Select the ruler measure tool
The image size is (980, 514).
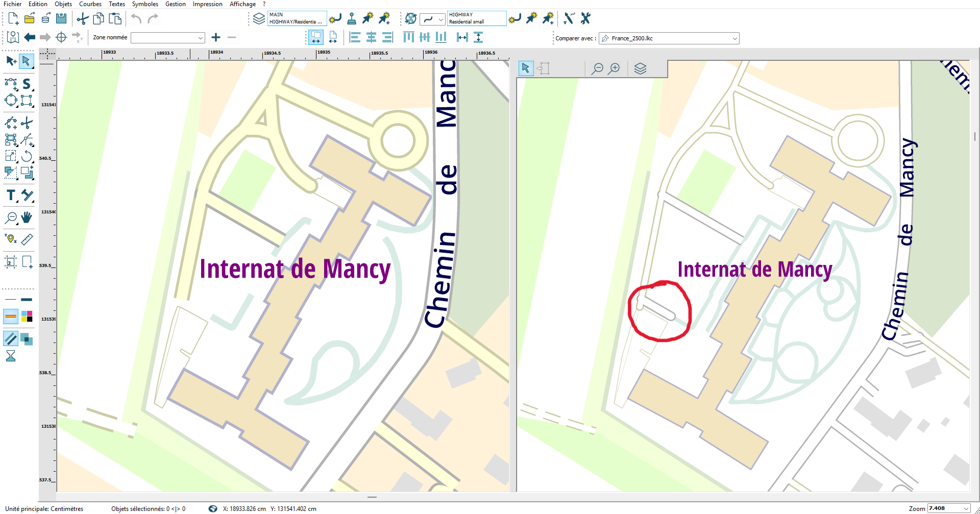pos(27,239)
